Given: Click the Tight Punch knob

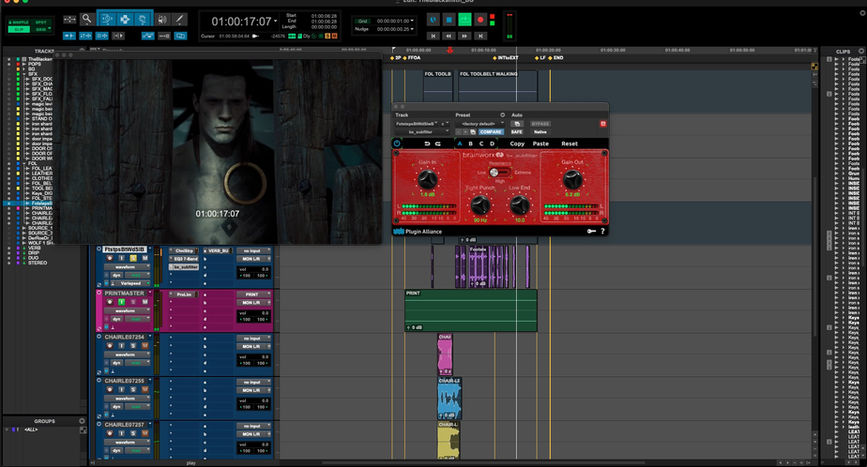Looking at the screenshot, I should (480, 205).
